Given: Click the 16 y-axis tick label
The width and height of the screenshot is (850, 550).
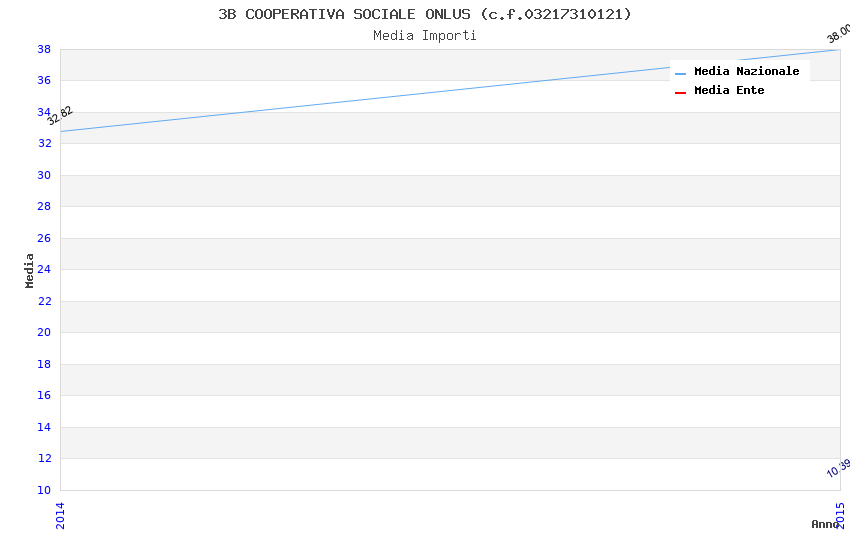Looking at the screenshot, I should [x=44, y=396].
